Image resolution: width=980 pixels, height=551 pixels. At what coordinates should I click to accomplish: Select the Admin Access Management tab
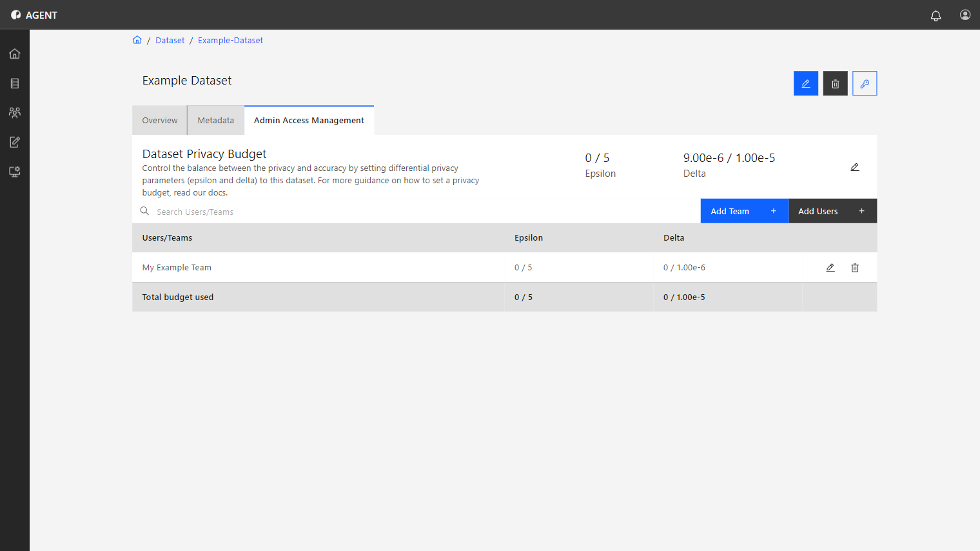[309, 121]
